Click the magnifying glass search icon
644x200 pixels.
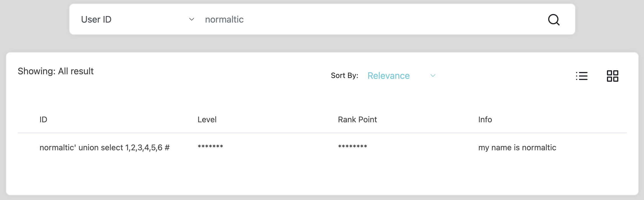coord(554,20)
